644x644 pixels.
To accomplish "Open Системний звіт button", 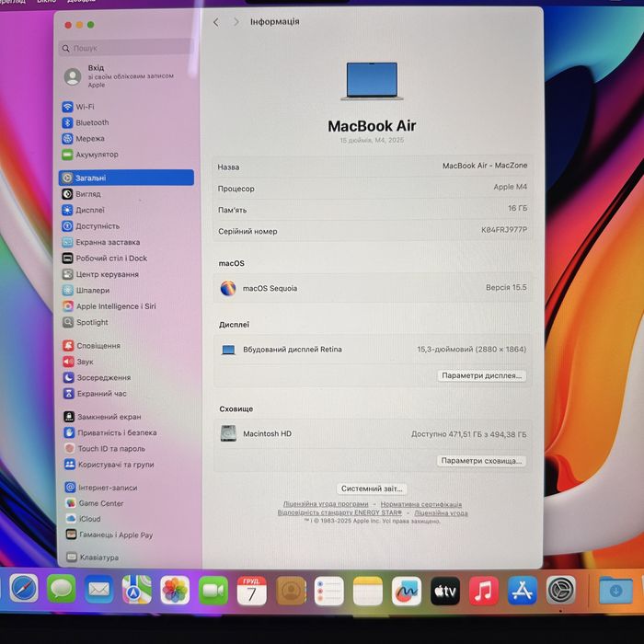I will click(372, 489).
